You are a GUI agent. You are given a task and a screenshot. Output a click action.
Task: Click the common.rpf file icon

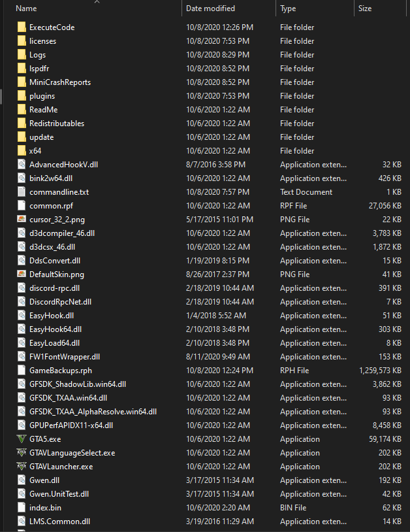22,206
